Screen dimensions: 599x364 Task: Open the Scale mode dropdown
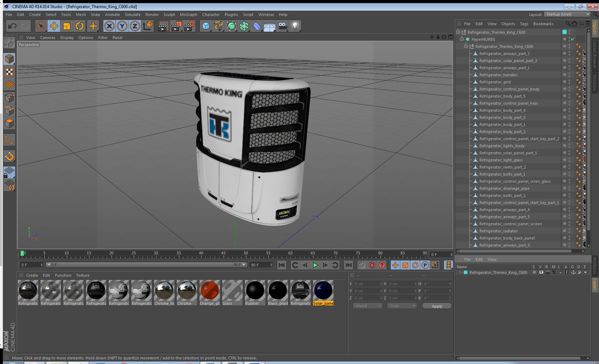coord(402,306)
